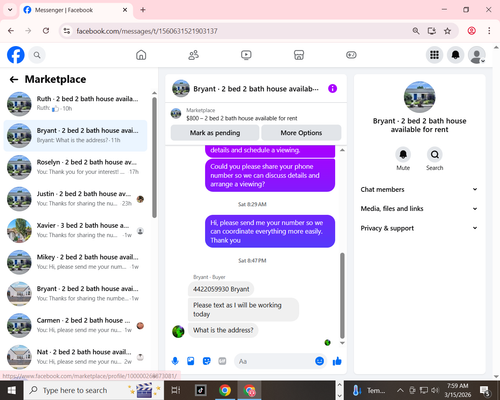The height and width of the screenshot is (400, 500).
Task: Search in conversation with magnifier icon
Action: pyautogui.click(x=435, y=154)
